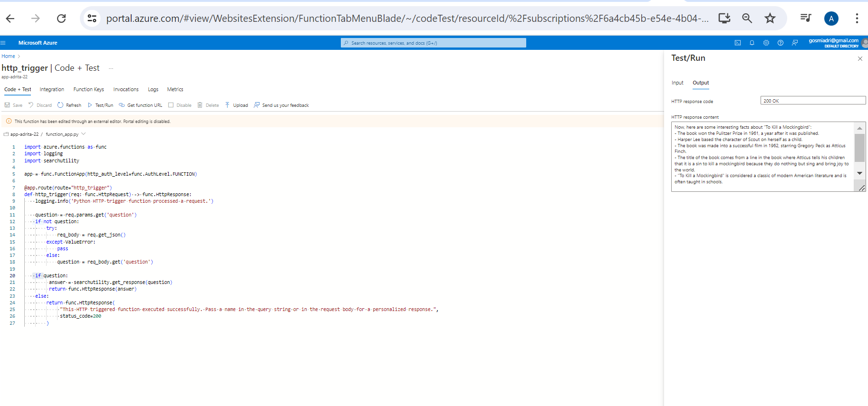This screenshot has height=406, width=868.
Task: Go forward in browser history
Action: [36, 19]
